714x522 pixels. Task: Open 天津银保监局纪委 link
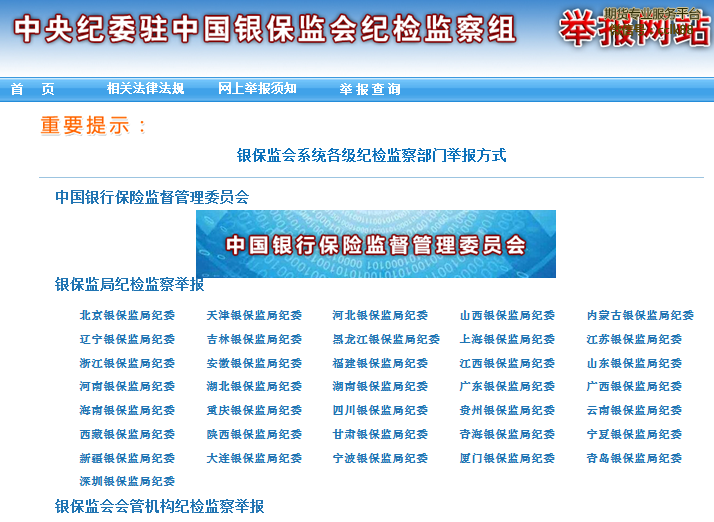click(254, 315)
